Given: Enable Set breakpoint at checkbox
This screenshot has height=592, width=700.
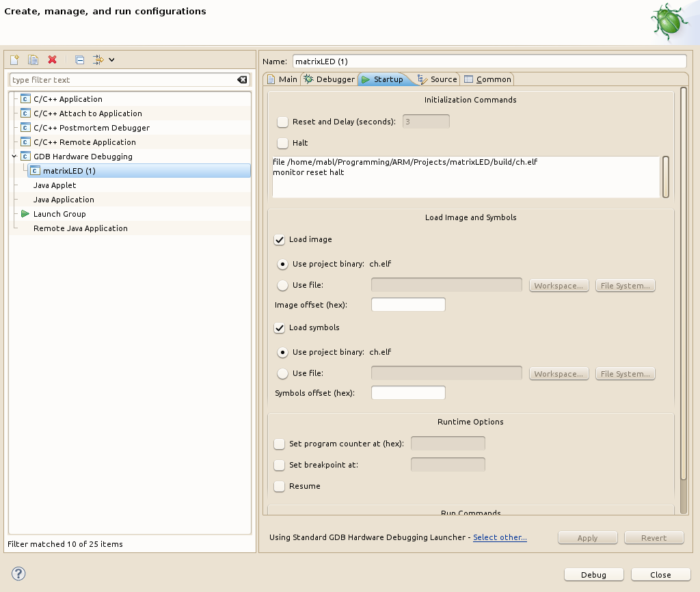Looking at the screenshot, I should click(x=280, y=466).
